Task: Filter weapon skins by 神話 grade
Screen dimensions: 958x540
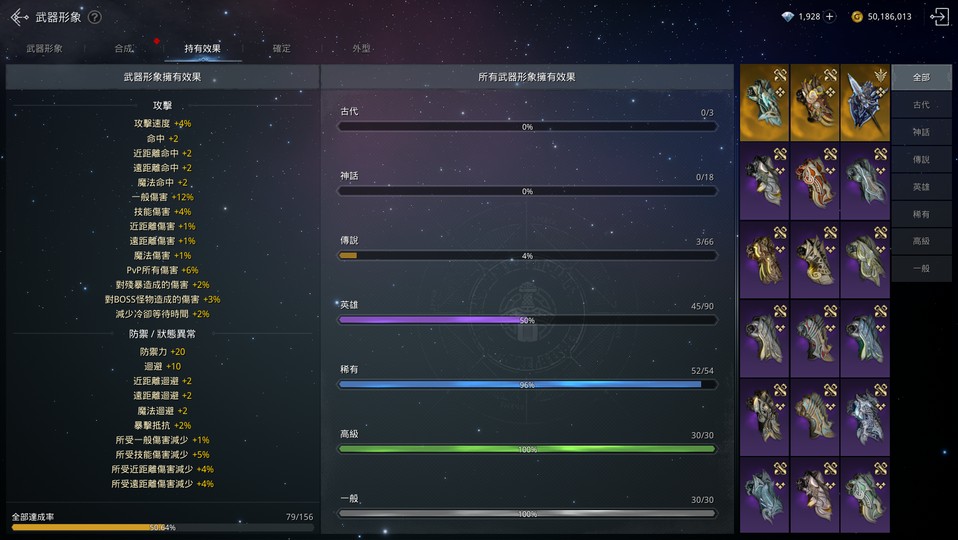Action: click(921, 132)
